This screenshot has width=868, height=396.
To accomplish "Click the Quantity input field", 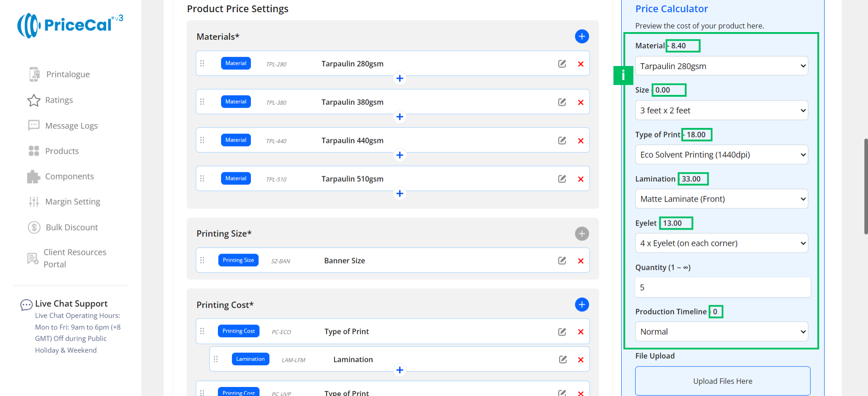I will pyautogui.click(x=722, y=288).
